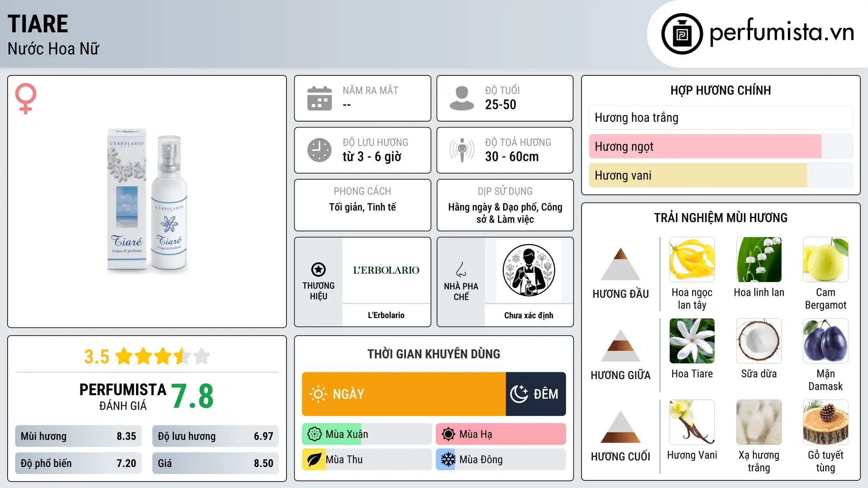Click the TIARE title heading
The width and height of the screenshot is (868, 488).
38,24
